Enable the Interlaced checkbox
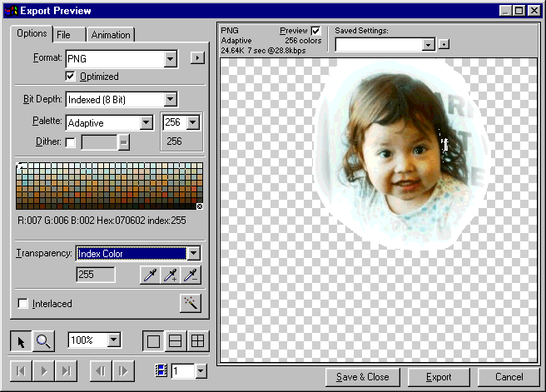Image resolution: width=546 pixels, height=392 pixels. click(x=22, y=304)
